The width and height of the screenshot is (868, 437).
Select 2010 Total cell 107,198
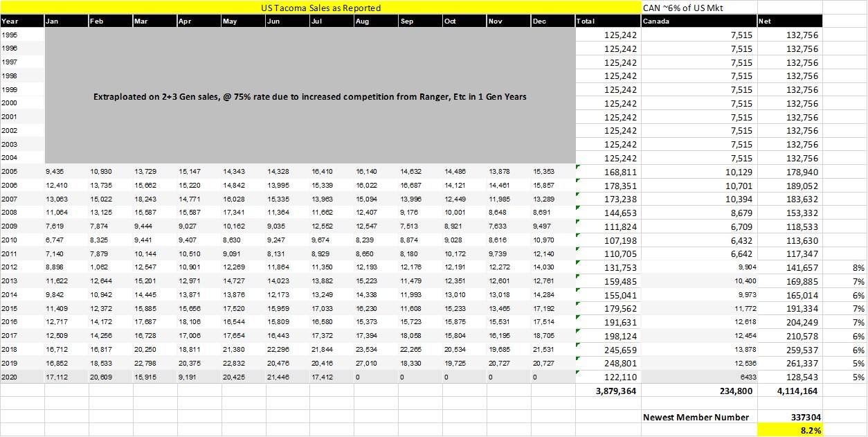608,240
